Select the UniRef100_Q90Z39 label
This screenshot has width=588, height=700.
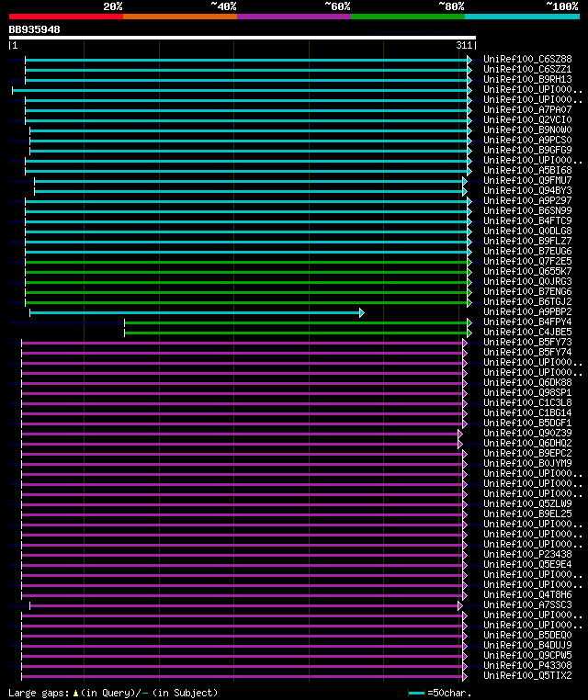coord(527,433)
